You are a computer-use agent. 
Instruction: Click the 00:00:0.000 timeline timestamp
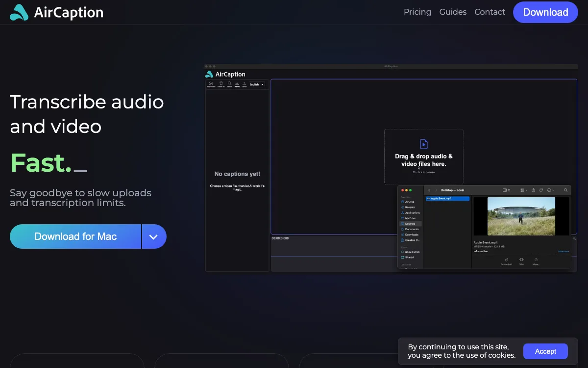pos(280,238)
